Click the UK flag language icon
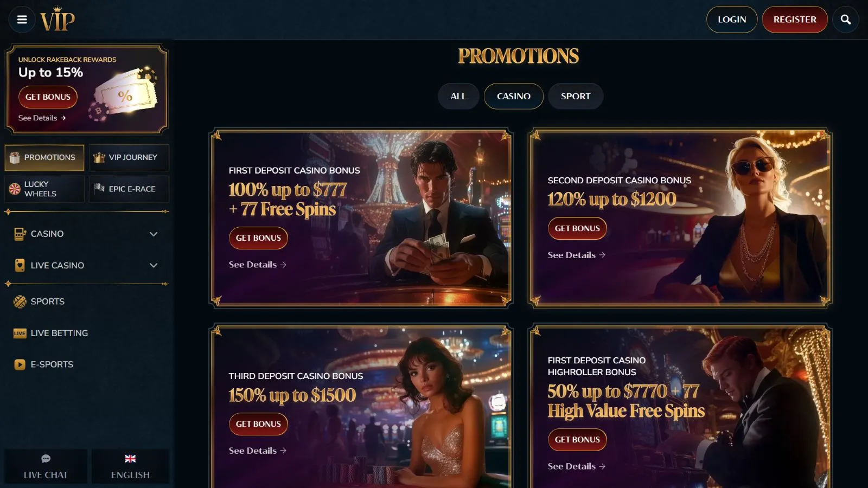This screenshot has height=488, width=868. tap(130, 459)
